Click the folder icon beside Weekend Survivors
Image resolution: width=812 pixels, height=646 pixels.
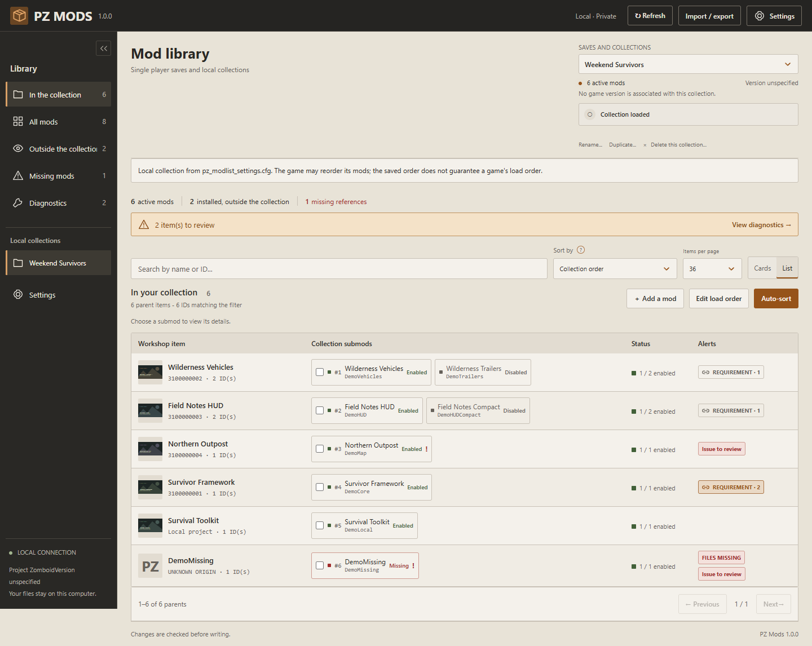coord(18,263)
